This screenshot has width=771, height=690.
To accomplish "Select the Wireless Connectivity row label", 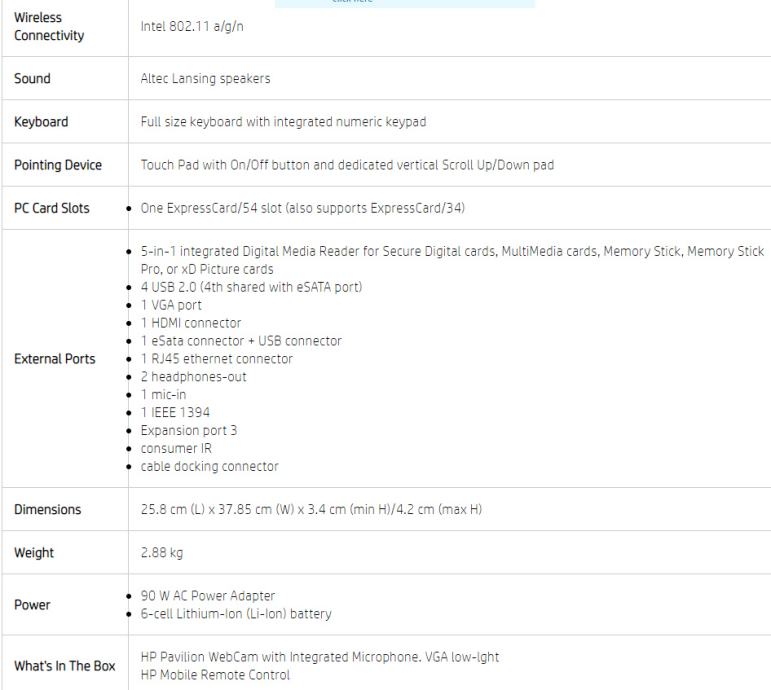I will tap(49, 26).
